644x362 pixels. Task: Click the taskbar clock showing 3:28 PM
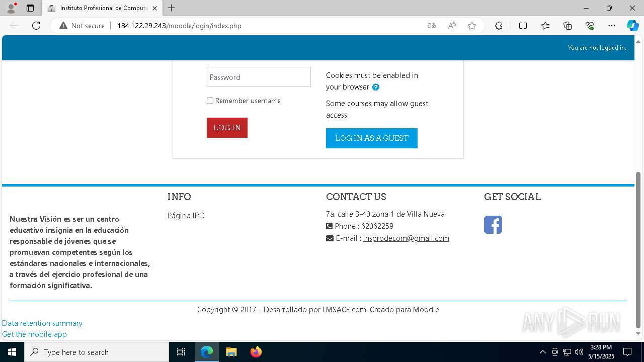(601, 352)
